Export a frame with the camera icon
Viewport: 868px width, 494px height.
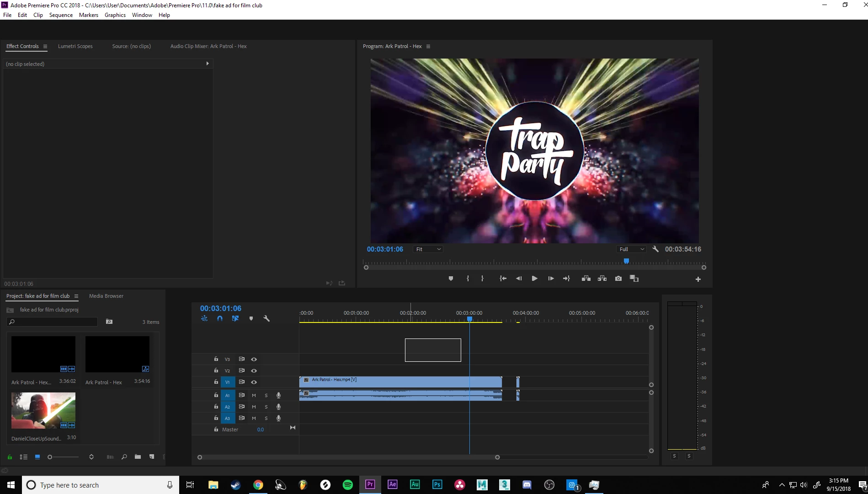(x=618, y=279)
